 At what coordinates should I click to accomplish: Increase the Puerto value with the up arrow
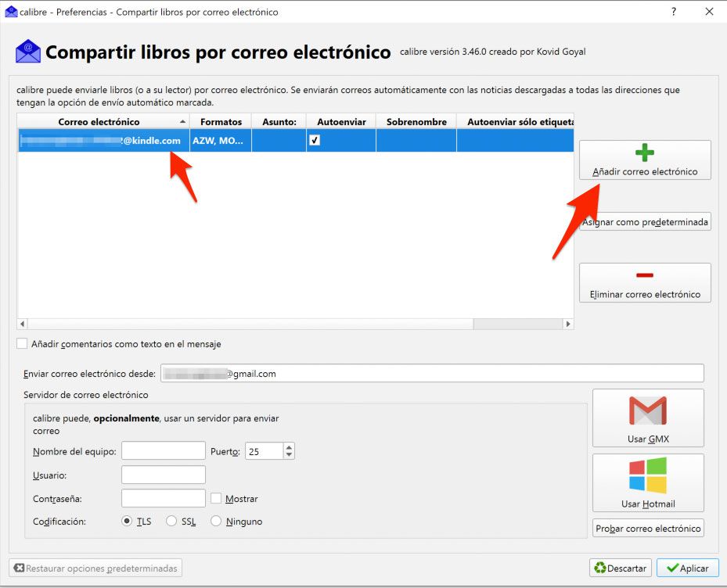pos(289,447)
